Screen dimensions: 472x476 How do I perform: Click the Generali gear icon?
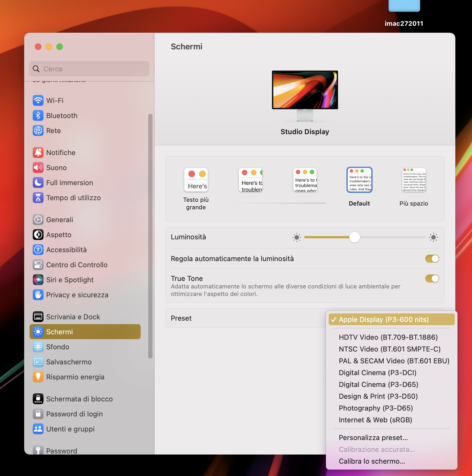click(38, 220)
